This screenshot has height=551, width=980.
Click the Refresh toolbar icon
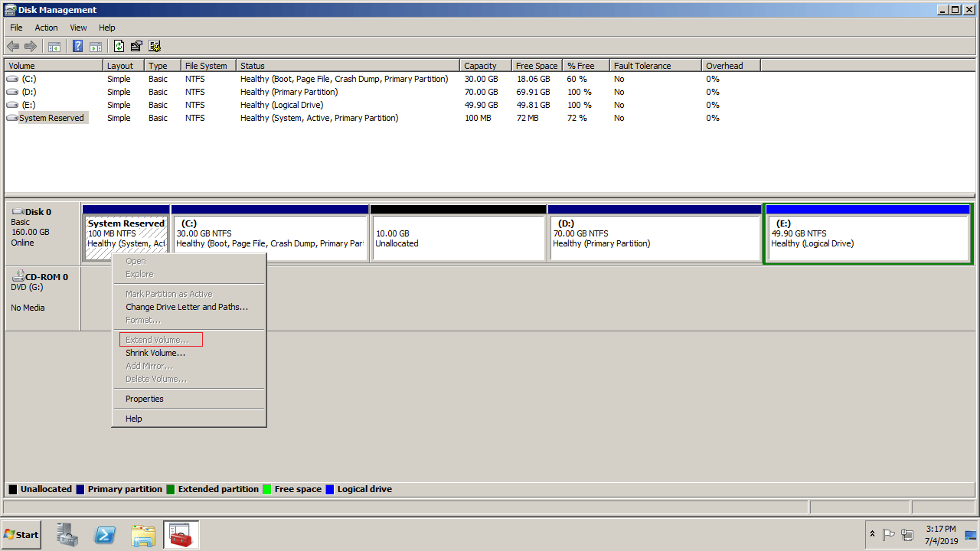(119, 46)
